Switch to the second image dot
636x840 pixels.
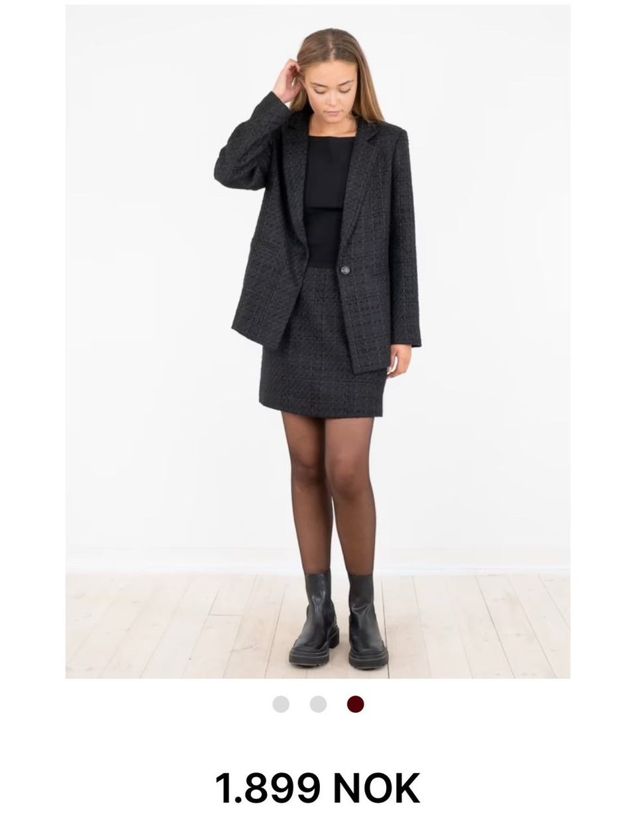[x=318, y=704]
